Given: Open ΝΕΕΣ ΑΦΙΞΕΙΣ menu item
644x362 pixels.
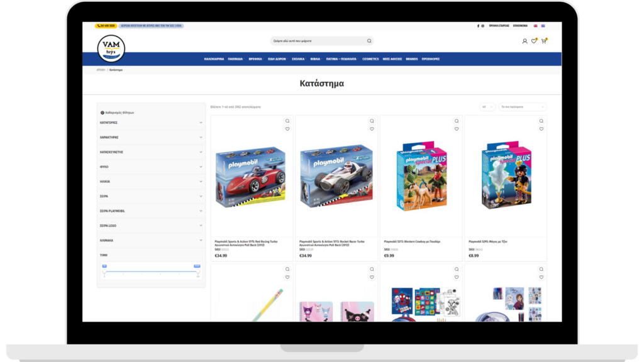Looking at the screenshot, I should (392, 59).
